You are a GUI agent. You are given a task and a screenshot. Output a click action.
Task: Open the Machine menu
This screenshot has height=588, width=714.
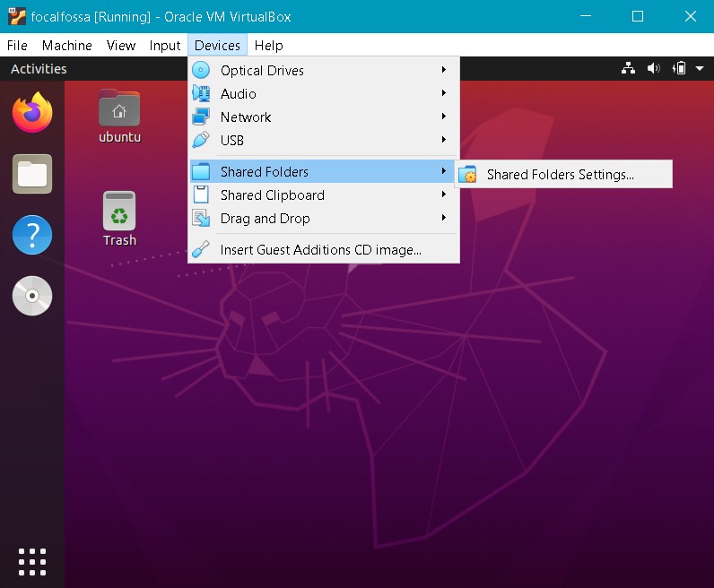pos(66,46)
